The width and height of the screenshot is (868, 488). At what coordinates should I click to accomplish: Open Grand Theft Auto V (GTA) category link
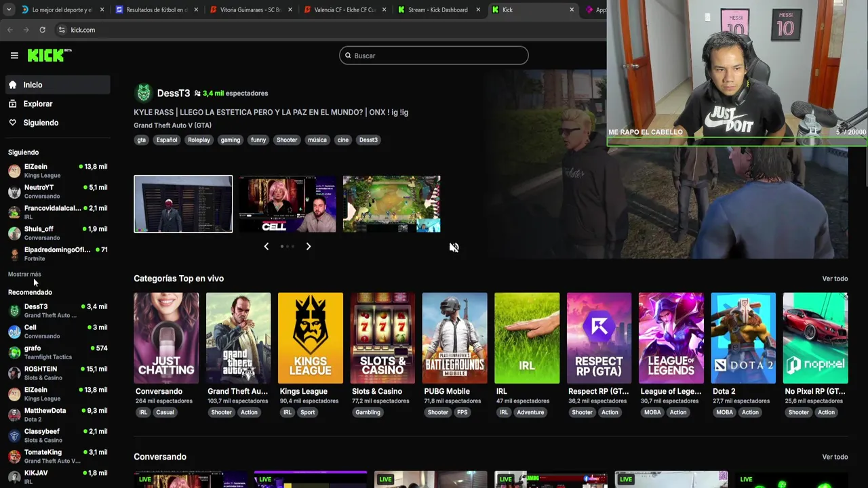click(x=172, y=125)
